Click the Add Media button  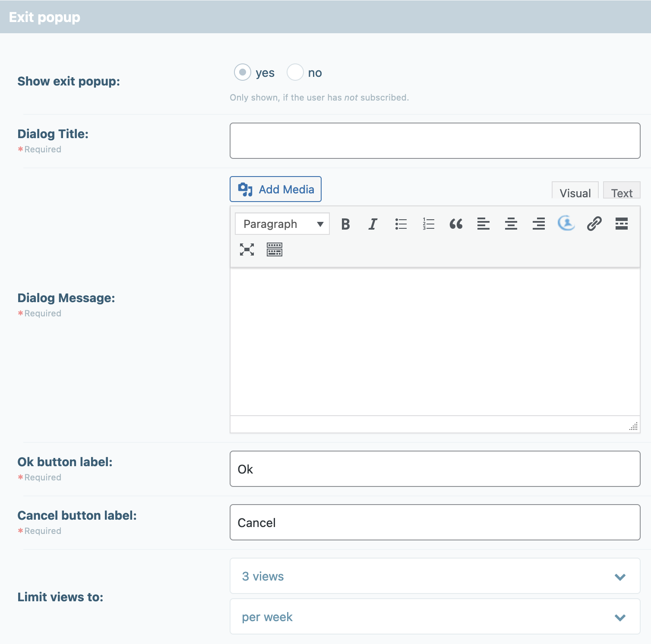pyautogui.click(x=275, y=189)
